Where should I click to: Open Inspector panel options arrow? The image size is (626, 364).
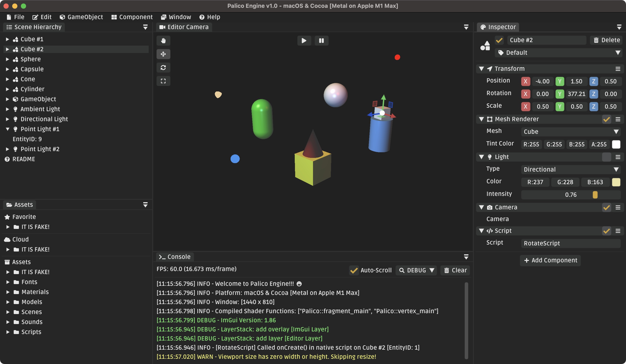619,27
